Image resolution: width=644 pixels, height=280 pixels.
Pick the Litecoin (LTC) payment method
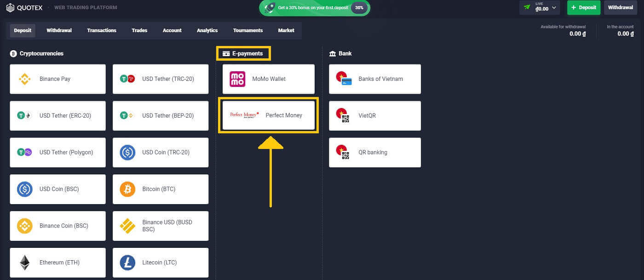160,263
